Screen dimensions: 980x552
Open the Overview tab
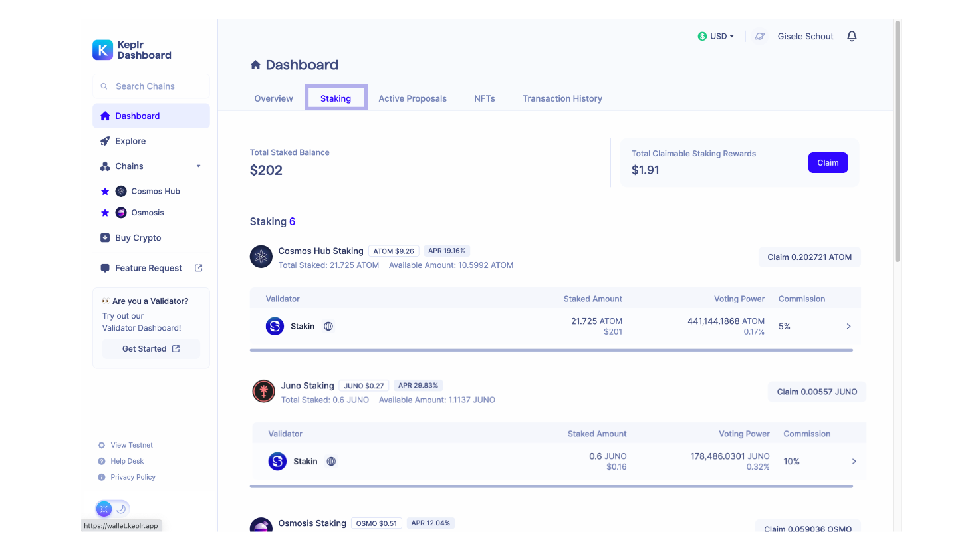pyautogui.click(x=273, y=98)
